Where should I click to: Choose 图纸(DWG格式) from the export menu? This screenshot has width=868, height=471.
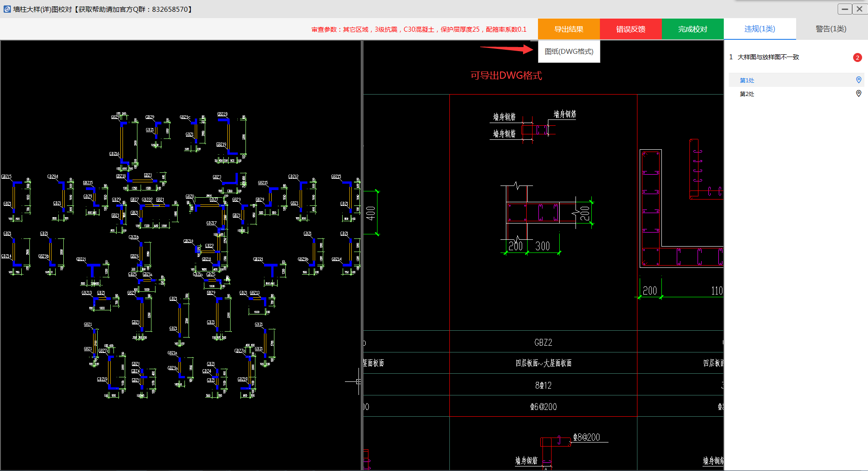click(x=569, y=52)
